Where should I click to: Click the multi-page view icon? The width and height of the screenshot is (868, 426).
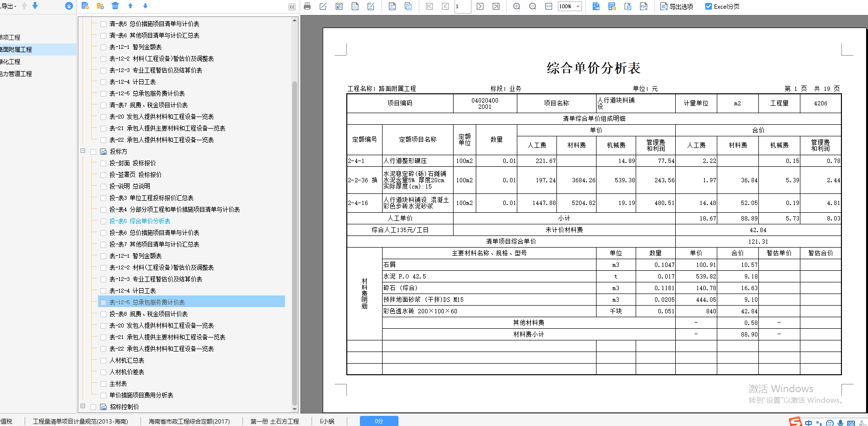click(x=408, y=6)
